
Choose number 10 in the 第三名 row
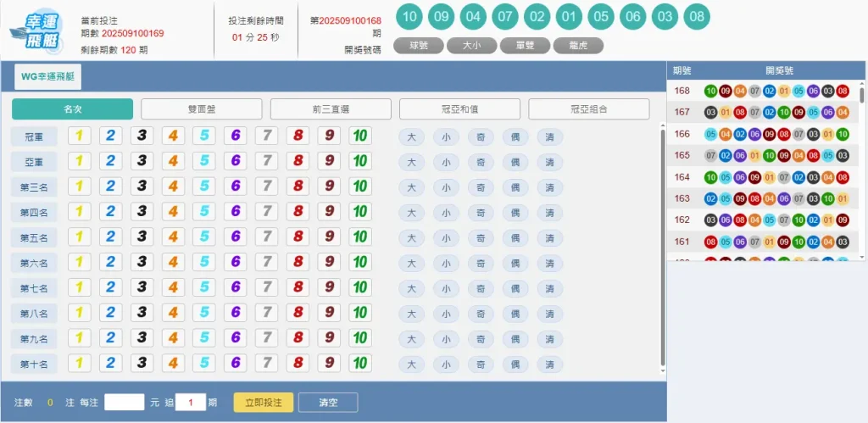[x=360, y=186]
